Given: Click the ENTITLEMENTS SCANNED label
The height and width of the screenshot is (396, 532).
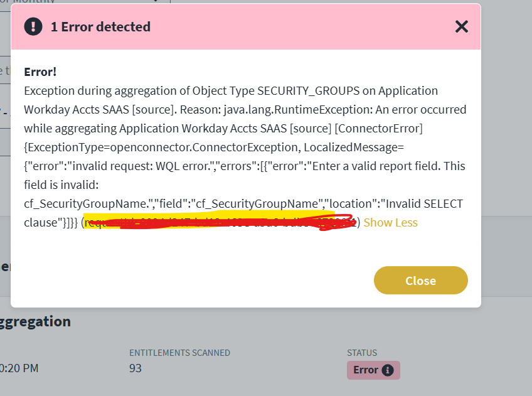Looking at the screenshot, I should click(179, 353).
